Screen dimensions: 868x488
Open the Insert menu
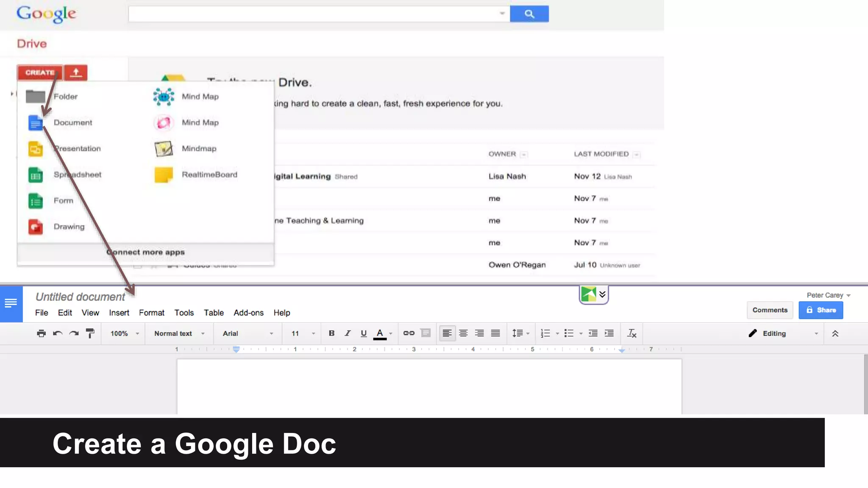(x=119, y=313)
